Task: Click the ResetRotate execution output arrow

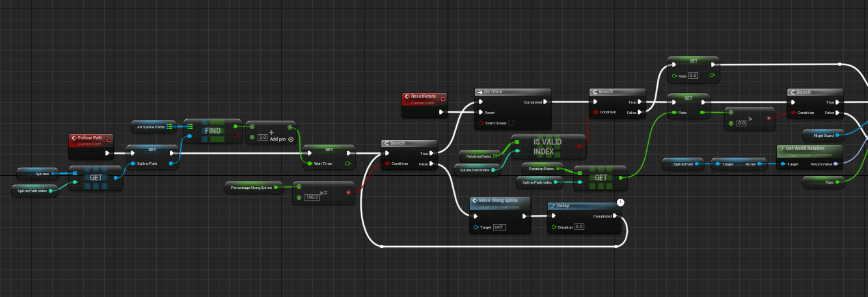Action: (441, 112)
